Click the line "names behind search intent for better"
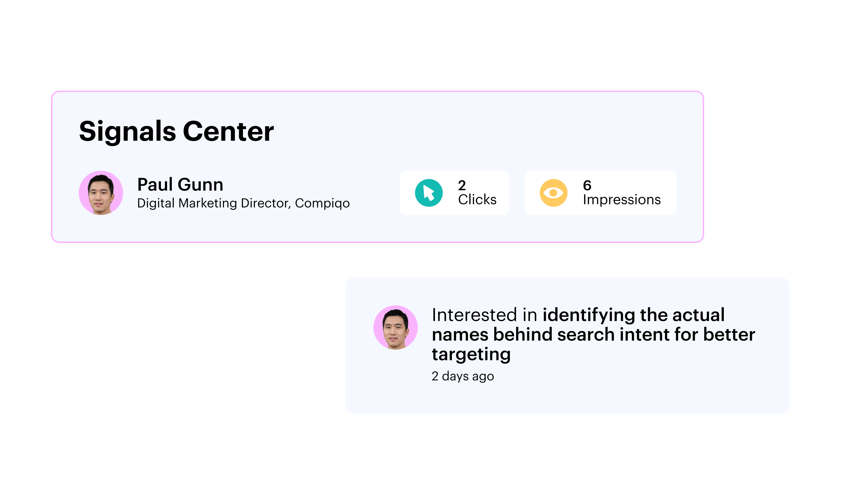The width and height of the screenshot is (841, 504). point(593,335)
